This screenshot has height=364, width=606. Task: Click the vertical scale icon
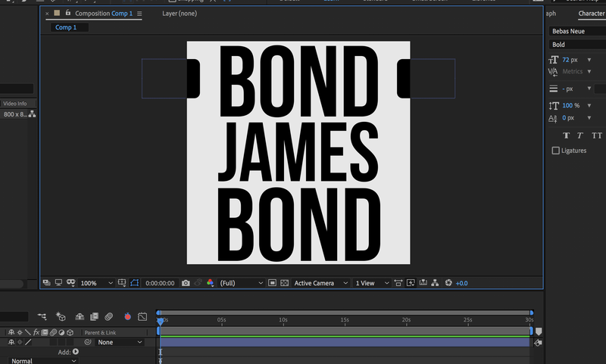[x=554, y=105]
